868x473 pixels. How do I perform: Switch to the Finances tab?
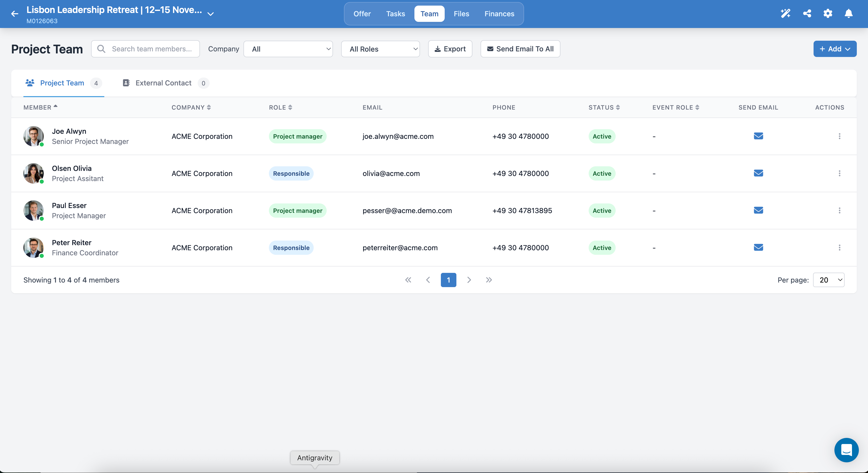pyautogui.click(x=499, y=14)
